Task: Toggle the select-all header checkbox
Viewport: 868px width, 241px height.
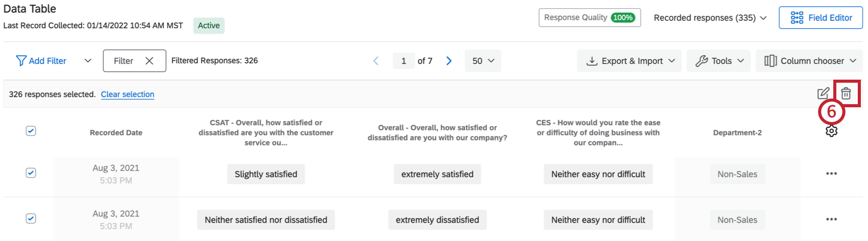Action: (31, 131)
